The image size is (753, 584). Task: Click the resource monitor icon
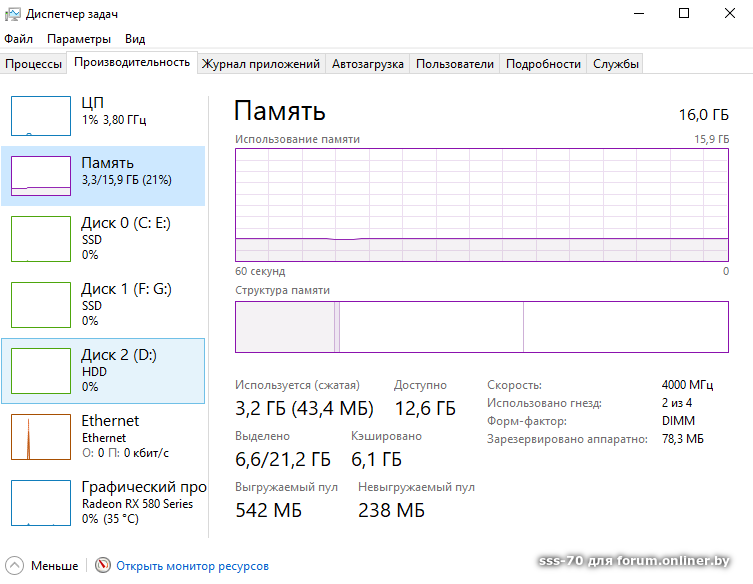coord(103,566)
